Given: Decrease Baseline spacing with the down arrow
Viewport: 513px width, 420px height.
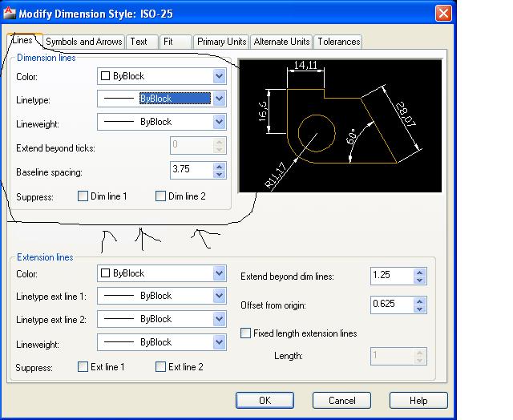Looking at the screenshot, I should click(219, 175).
